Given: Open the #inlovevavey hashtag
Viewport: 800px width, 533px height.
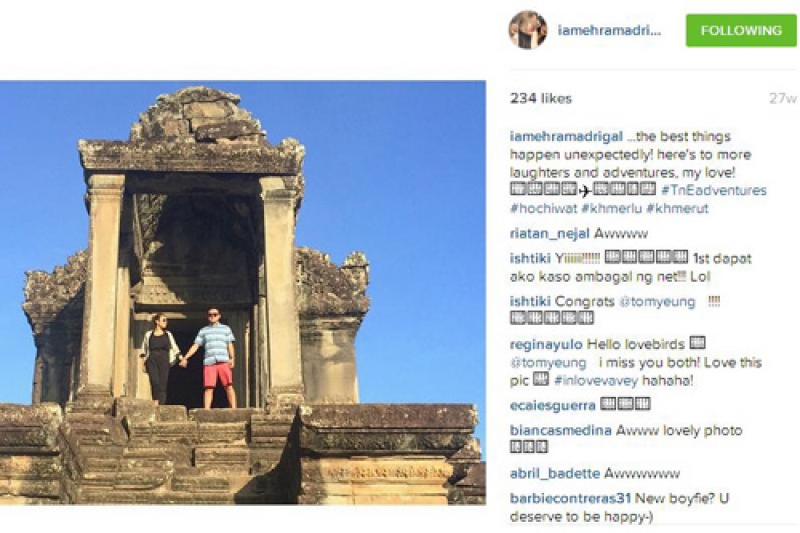Looking at the screenshot, I should (x=596, y=380).
